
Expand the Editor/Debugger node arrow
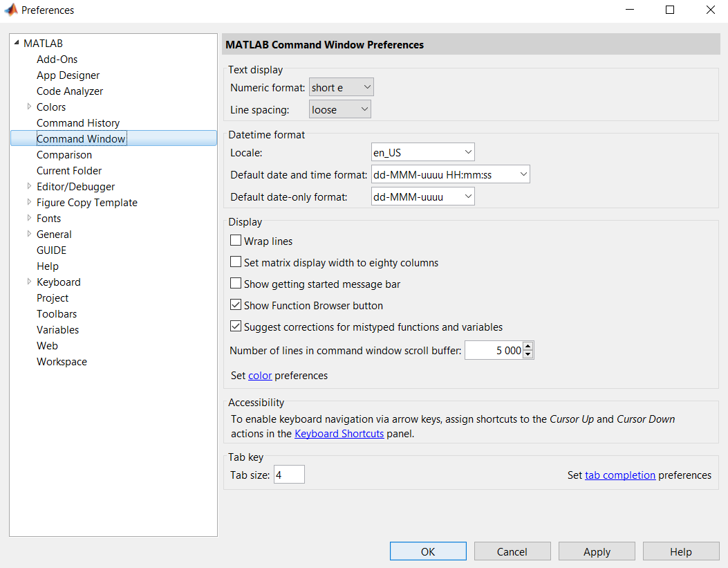[x=29, y=186]
